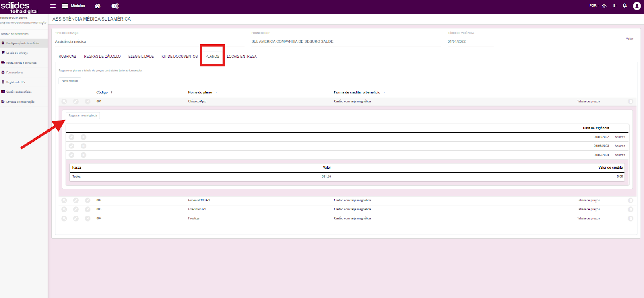The image size is (644, 298).
Task: Open the settings gears icon in top bar
Action: [115, 6]
